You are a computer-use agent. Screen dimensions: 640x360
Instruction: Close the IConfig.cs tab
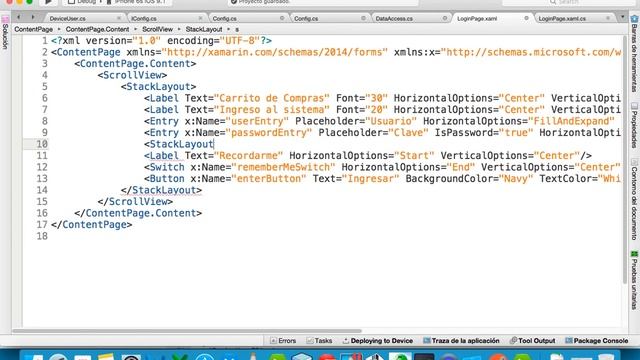pos(200,18)
